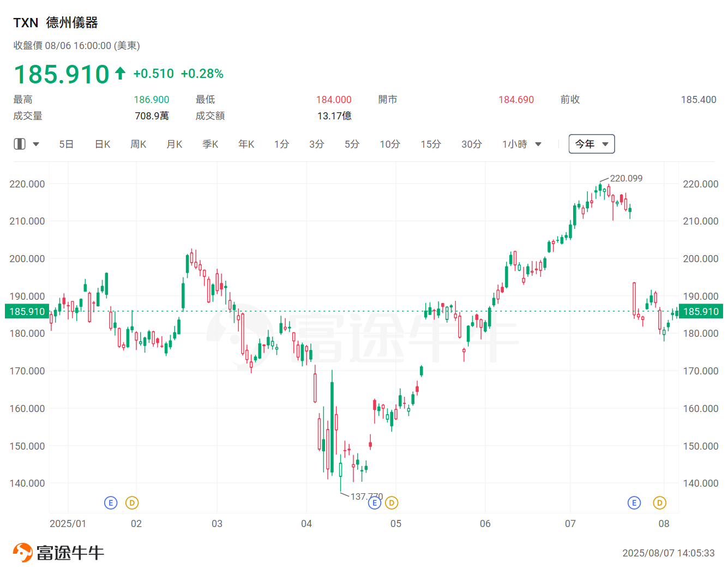Click the August dividend D marker
This screenshot has width=728, height=575.
pos(660,503)
